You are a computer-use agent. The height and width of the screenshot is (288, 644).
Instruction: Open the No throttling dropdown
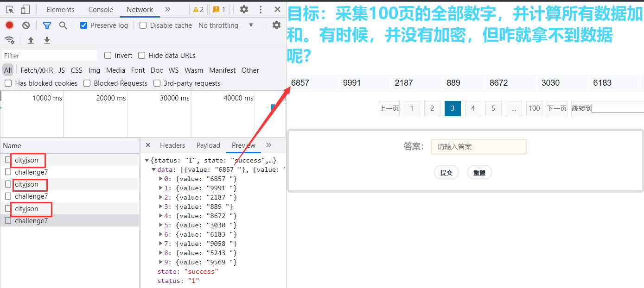click(x=226, y=25)
